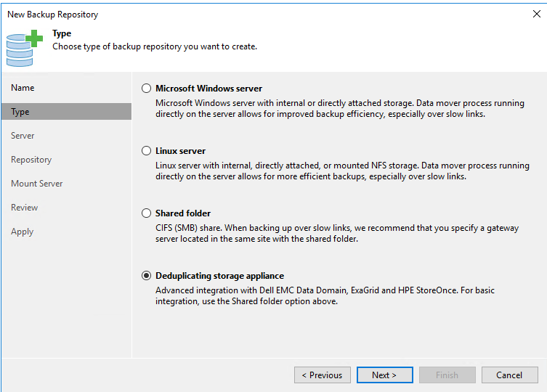547x392 pixels.
Task: Open the Type step in wizard sidebar
Action: (x=66, y=112)
